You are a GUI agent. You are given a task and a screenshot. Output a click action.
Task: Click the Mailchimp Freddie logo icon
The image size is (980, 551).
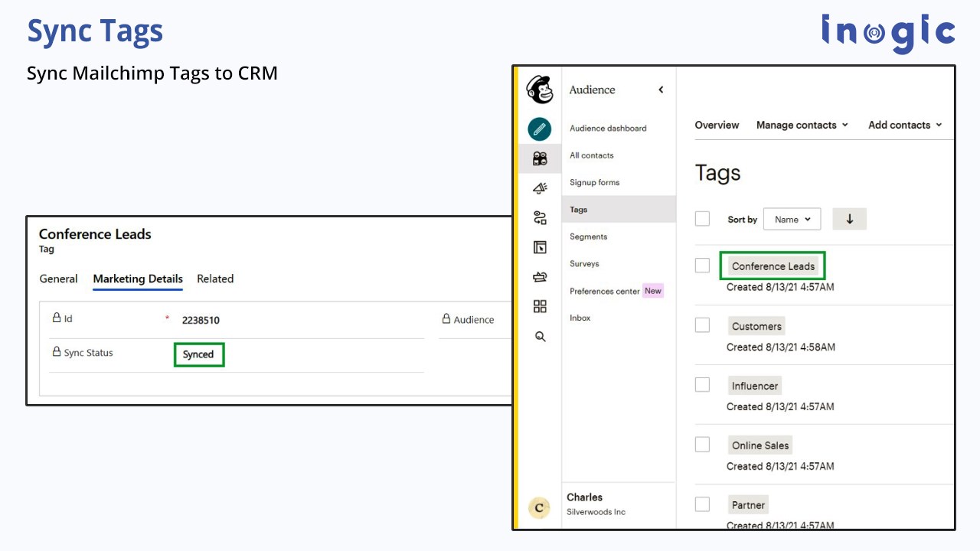540,90
